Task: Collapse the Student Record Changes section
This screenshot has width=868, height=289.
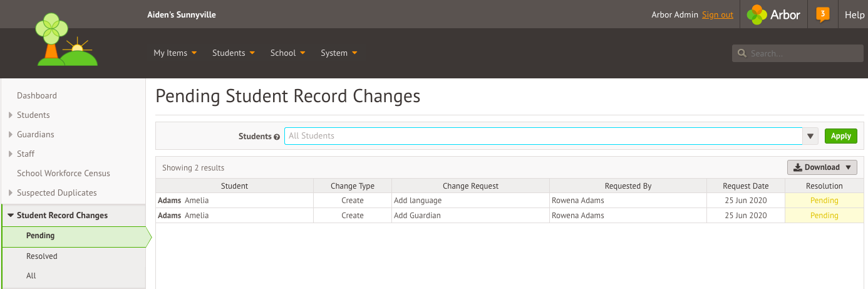Action: tap(11, 216)
